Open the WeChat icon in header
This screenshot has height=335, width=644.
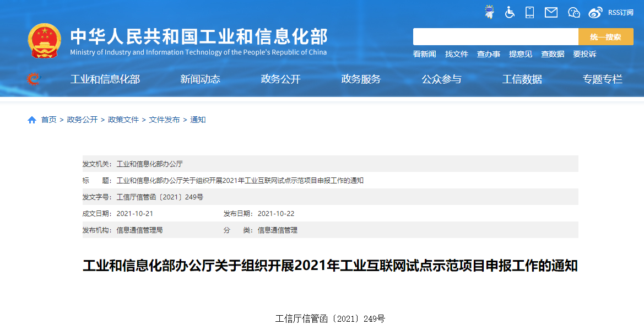tap(574, 12)
